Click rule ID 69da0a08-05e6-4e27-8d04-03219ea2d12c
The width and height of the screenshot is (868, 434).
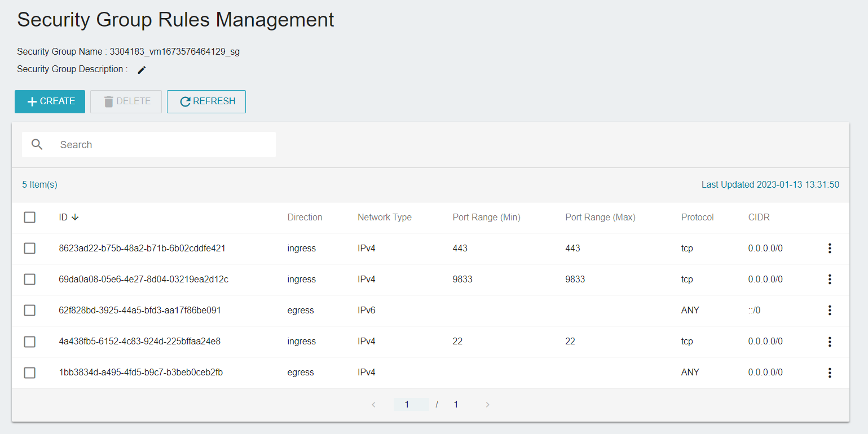pos(144,280)
